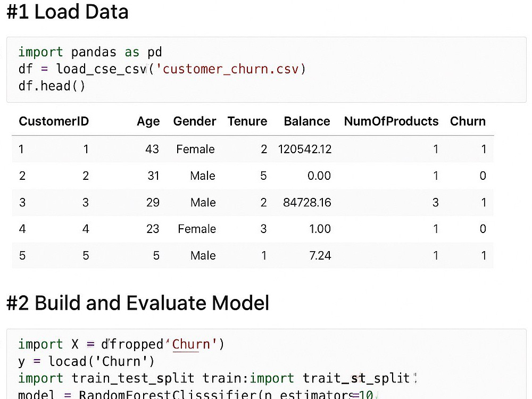The image size is (532, 399).
Task: Select the CustomerID column header
Action: (54, 121)
